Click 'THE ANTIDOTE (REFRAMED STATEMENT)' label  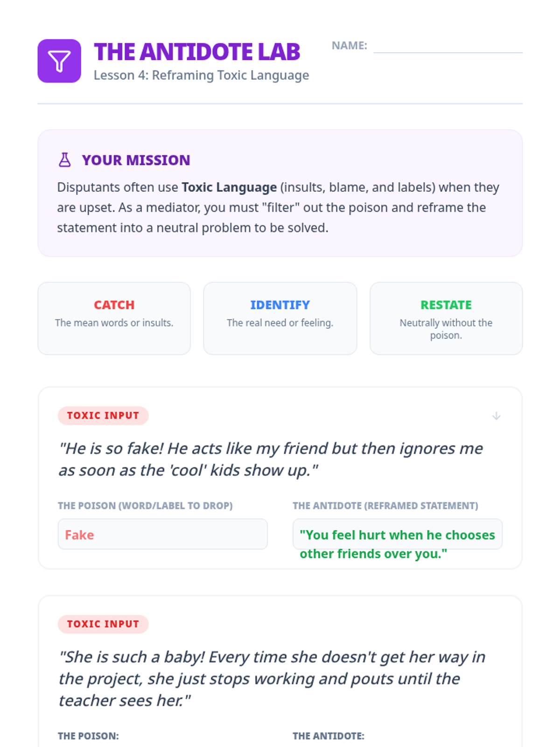click(x=385, y=506)
